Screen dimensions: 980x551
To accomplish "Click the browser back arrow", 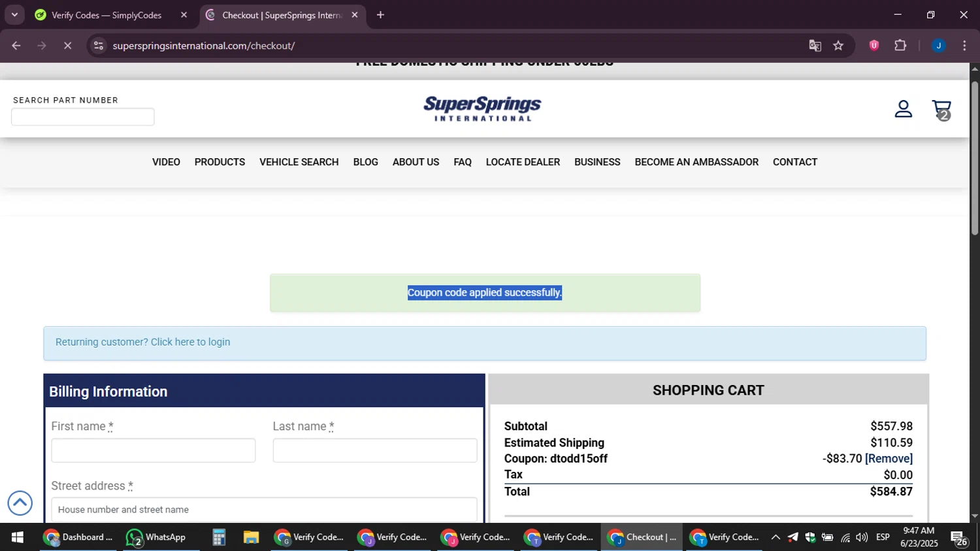I will [x=16, y=46].
